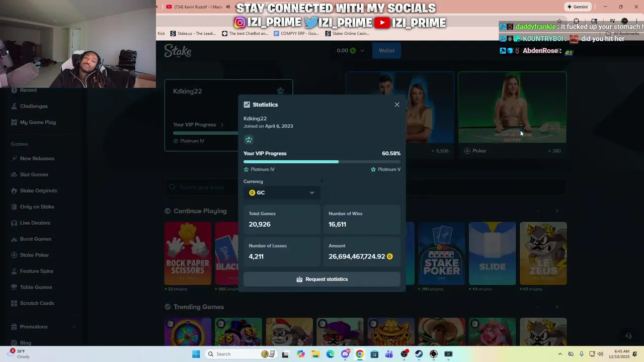Click the Stake logo
The image size is (644, 362).
tap(178, 51)
